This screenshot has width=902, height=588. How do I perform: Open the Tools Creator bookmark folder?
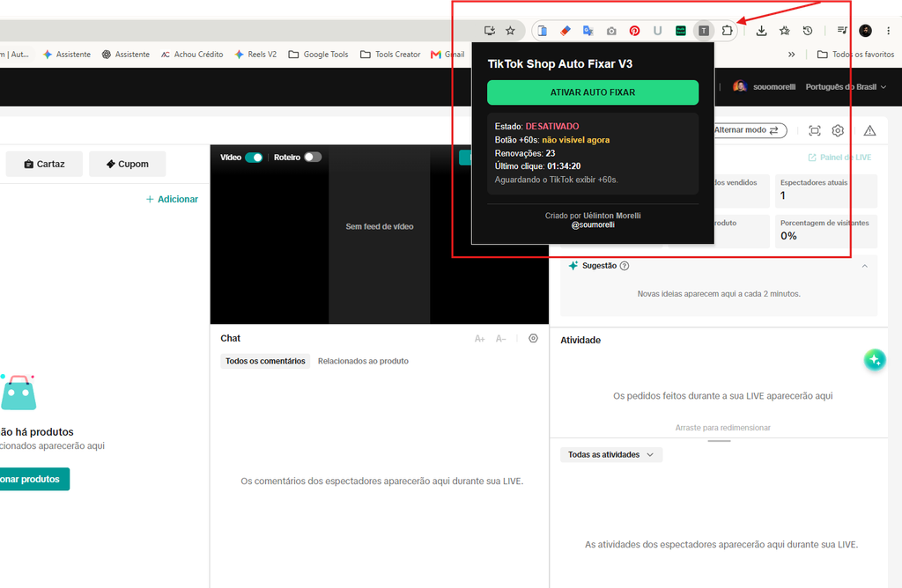390,54
